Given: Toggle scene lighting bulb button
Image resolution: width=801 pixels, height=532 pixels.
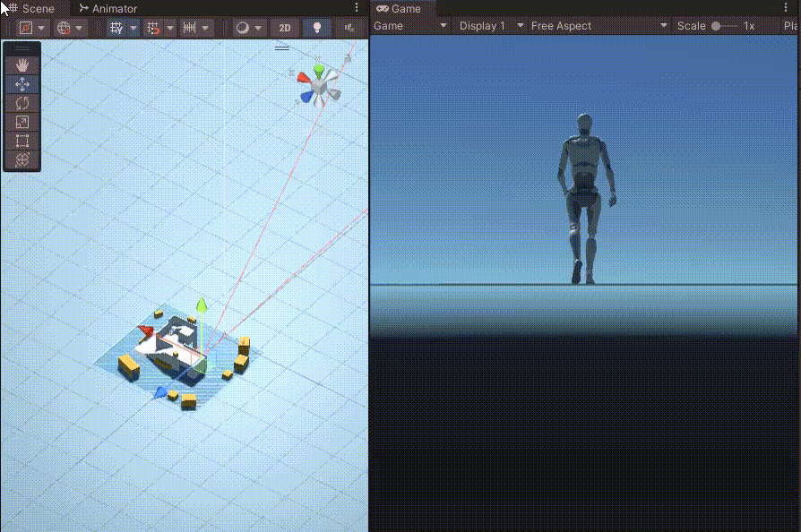Looking at the screenshot, I should [316, 28].
